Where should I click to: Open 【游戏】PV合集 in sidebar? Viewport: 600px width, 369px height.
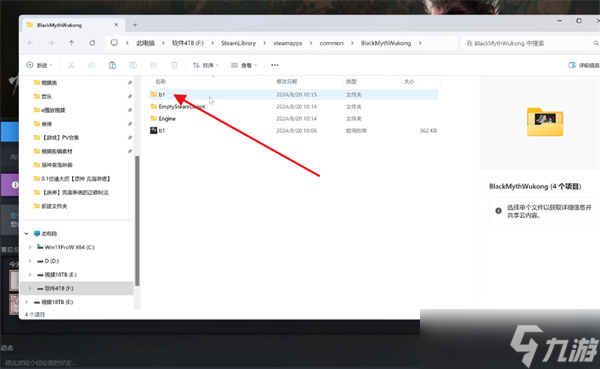pos(60,137)
